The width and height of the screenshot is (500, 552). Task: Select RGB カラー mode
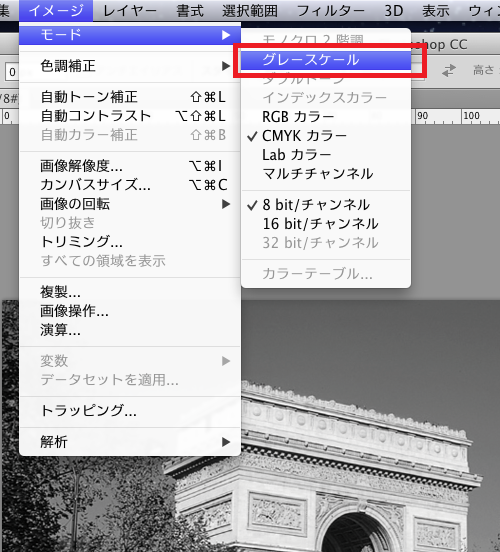(x=326, y=117)
